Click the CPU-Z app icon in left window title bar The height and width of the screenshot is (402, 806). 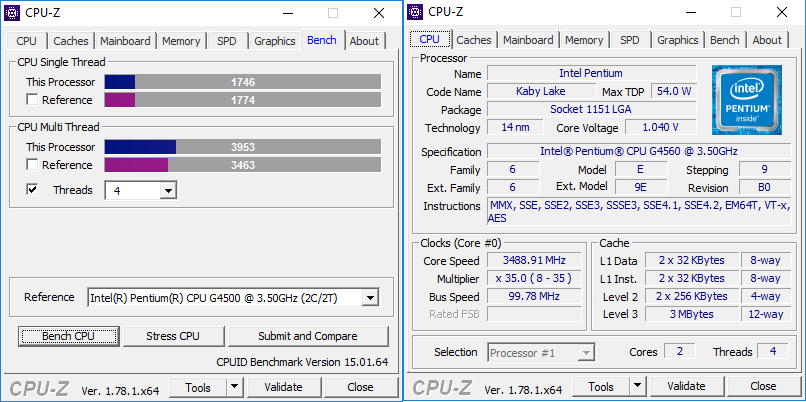point(12,12)
